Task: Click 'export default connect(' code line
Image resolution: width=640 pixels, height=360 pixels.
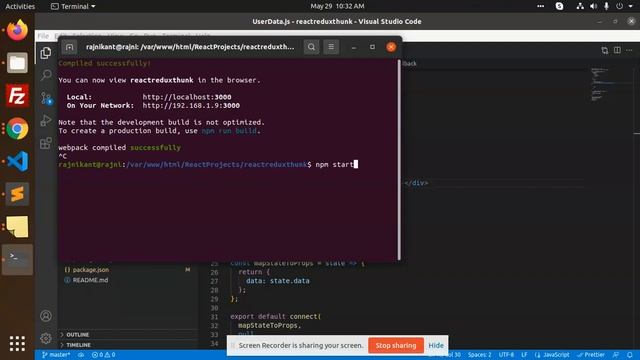Action: 276,316
